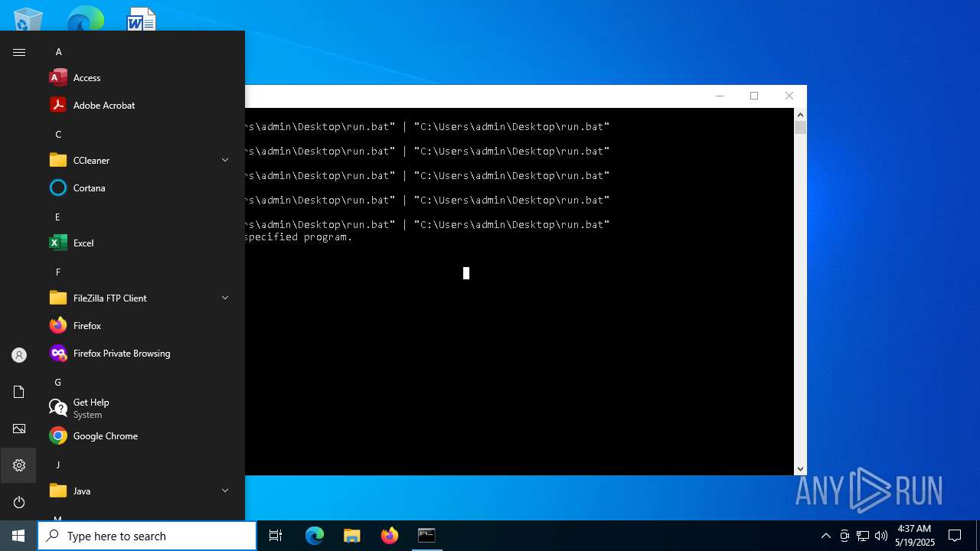Click the 'specified program.' console text
The height and width of the screenshot is (551, 980).
click(299, 237)
